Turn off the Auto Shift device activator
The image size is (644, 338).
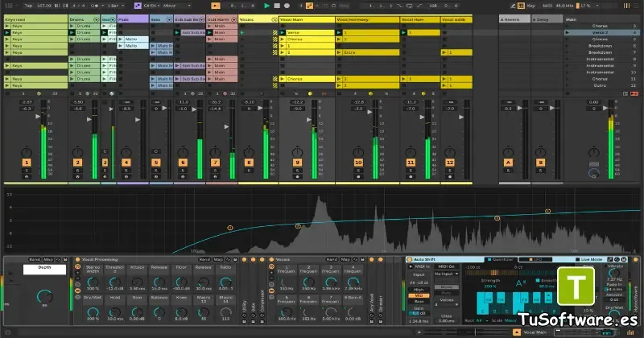coord(409,260)
